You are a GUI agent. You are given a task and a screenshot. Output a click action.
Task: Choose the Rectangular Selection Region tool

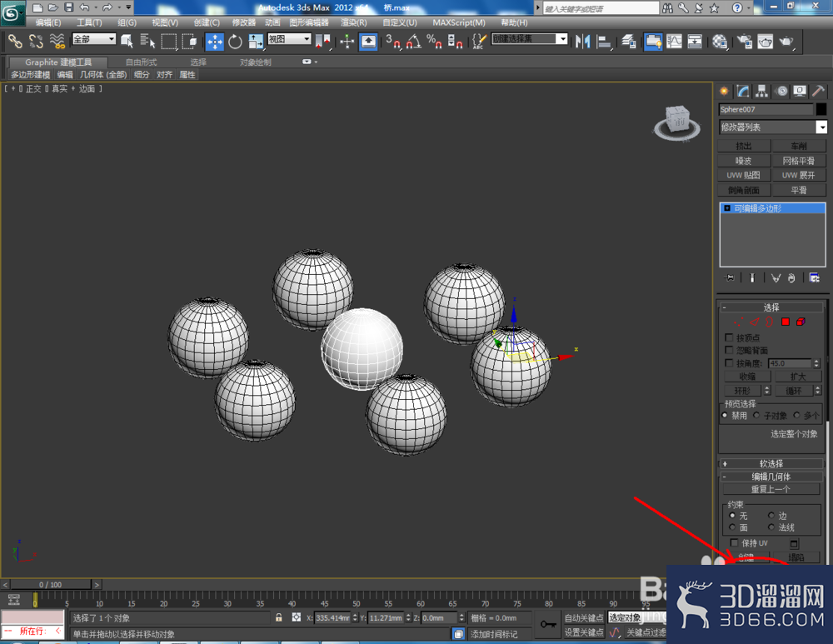pos(169,42)
